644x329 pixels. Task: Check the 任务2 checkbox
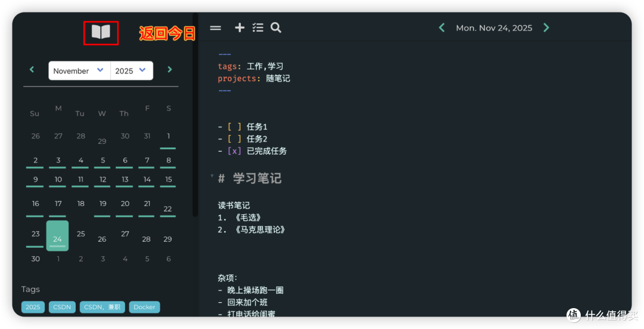234,139
